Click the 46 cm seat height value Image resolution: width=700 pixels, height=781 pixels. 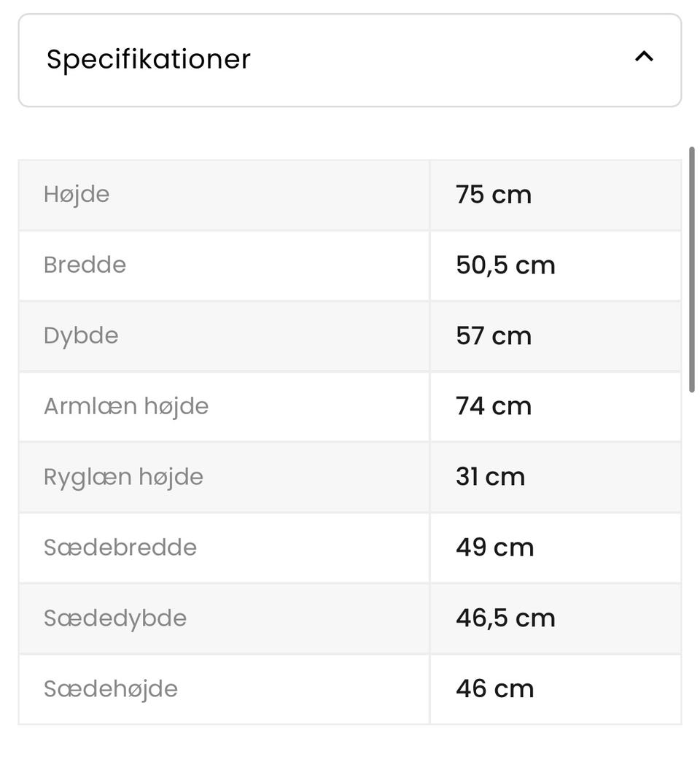[x=494, y=689]
